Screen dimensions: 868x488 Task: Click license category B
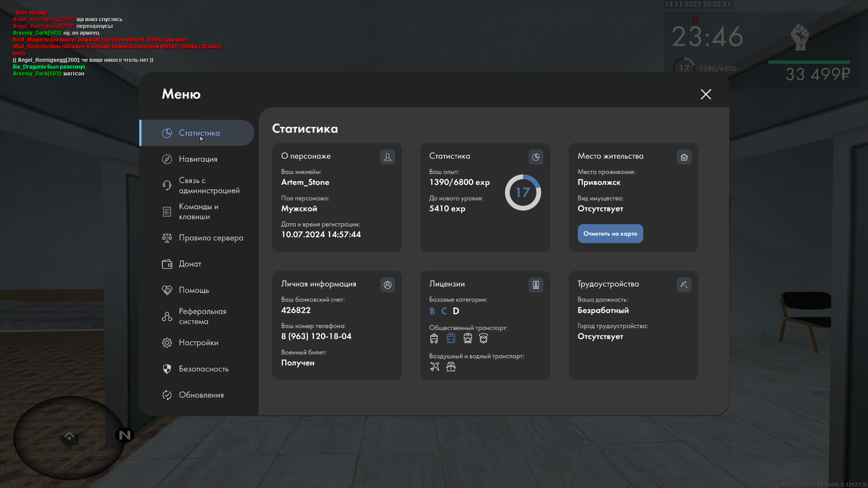(x=433, y=311)
